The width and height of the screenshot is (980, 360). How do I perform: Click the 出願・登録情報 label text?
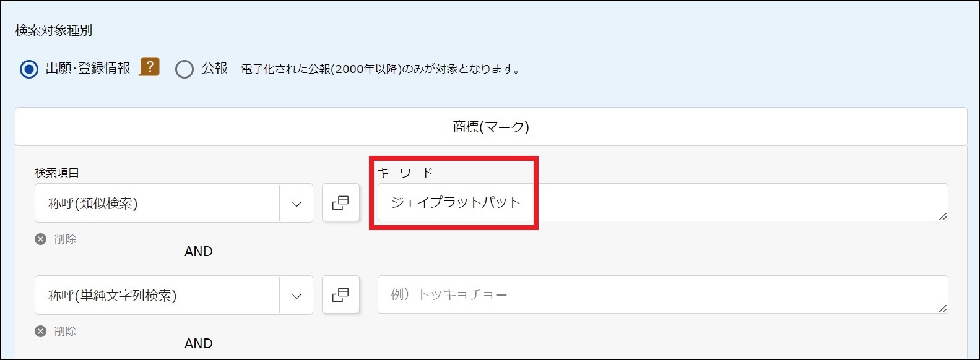pos(88,69)
